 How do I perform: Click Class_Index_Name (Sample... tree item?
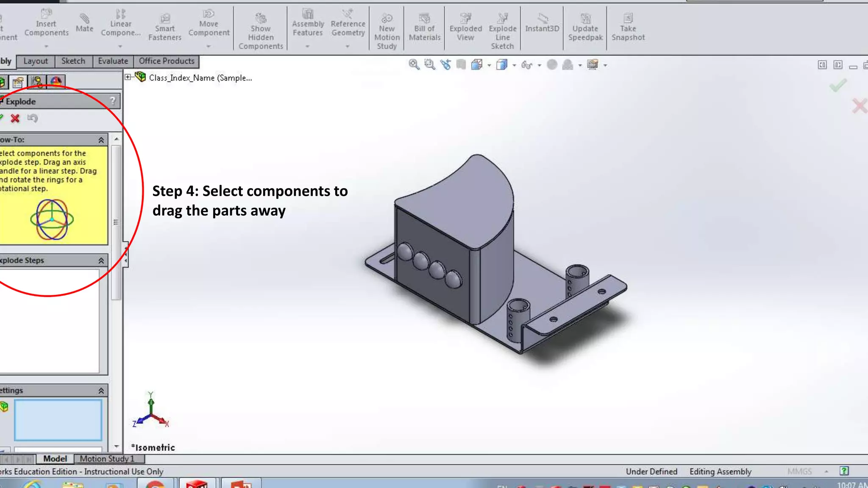click(200, 78)
